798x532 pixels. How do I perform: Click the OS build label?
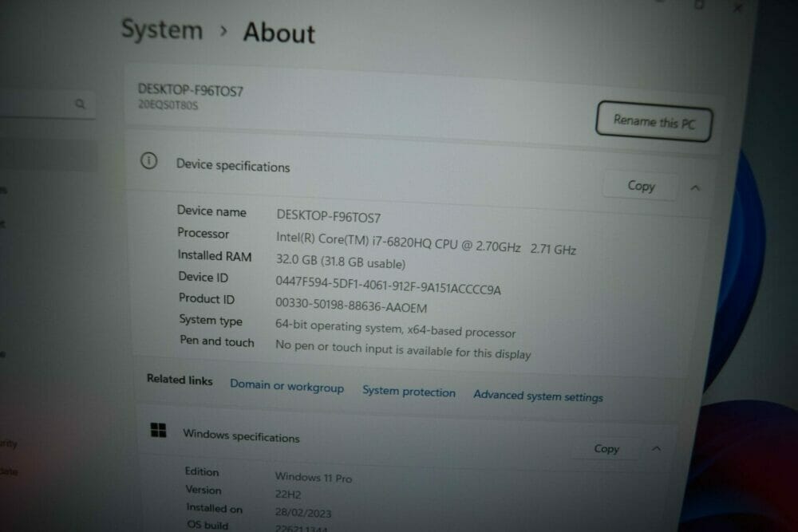[207, 524]
